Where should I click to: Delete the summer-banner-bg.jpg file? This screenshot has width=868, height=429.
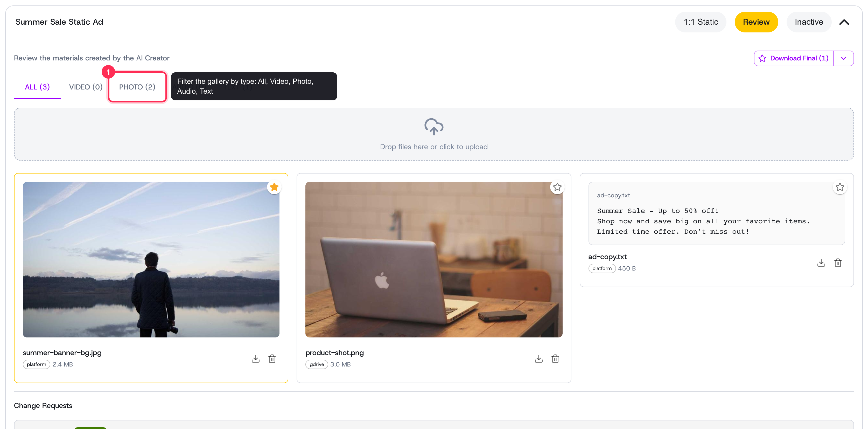272,358
